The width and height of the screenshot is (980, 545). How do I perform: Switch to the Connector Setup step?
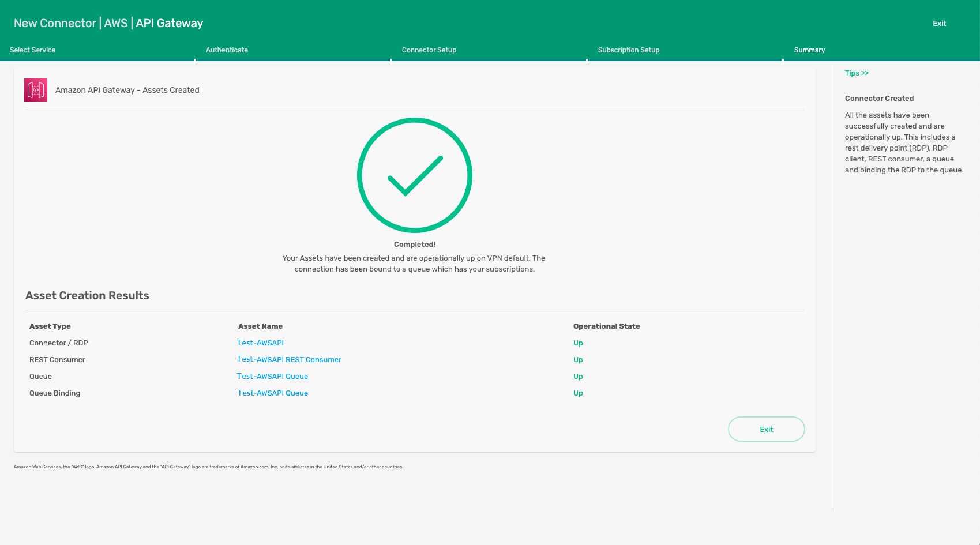[429, 50]
